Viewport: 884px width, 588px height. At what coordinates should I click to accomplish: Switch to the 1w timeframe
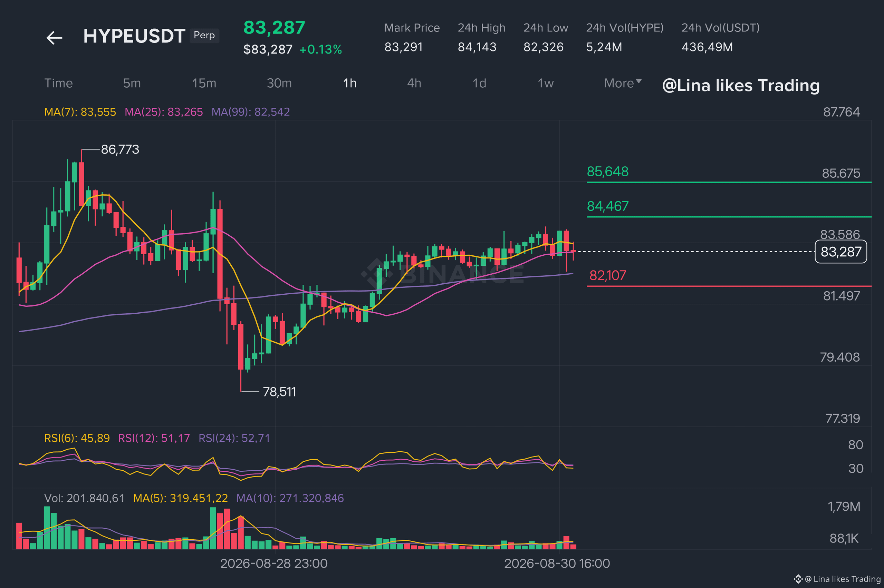pos(546,83)
